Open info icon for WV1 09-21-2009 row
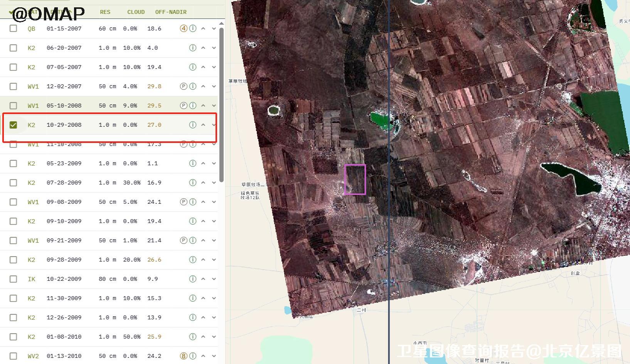This screenshot has width=630, height=364. coord(193,240)
